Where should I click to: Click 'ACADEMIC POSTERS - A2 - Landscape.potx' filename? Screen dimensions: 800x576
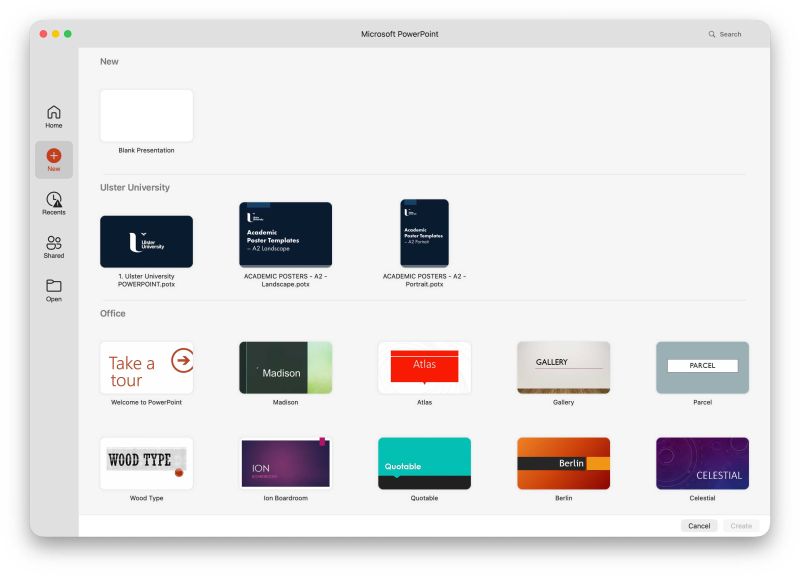[x=286, y=280]
